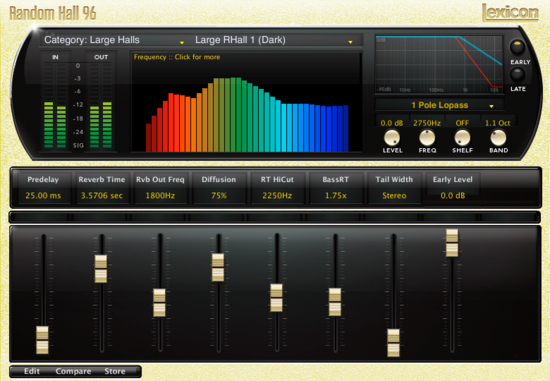The height and width of the screenshot is (381, 550).
Task: Click the Diffusion slider handle
Action: point(218,267)
